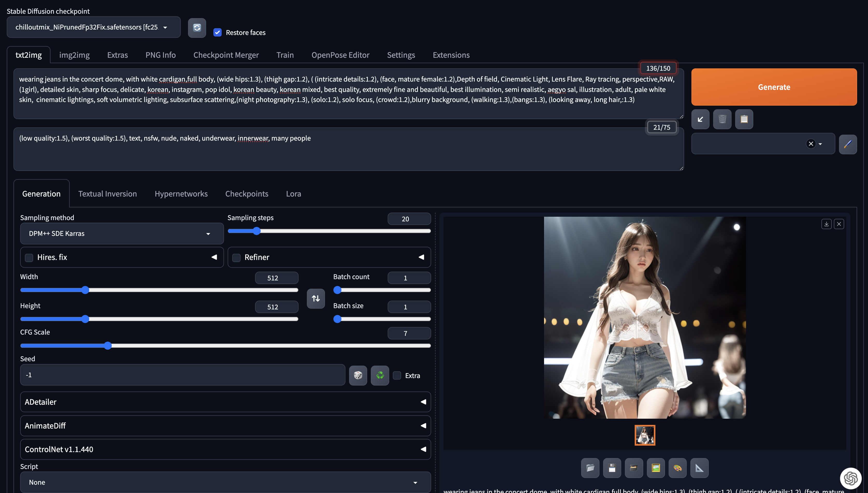This screenshot has height=493, width=868.
Task: Open the images output folder icon
Action: coord(590,468)
